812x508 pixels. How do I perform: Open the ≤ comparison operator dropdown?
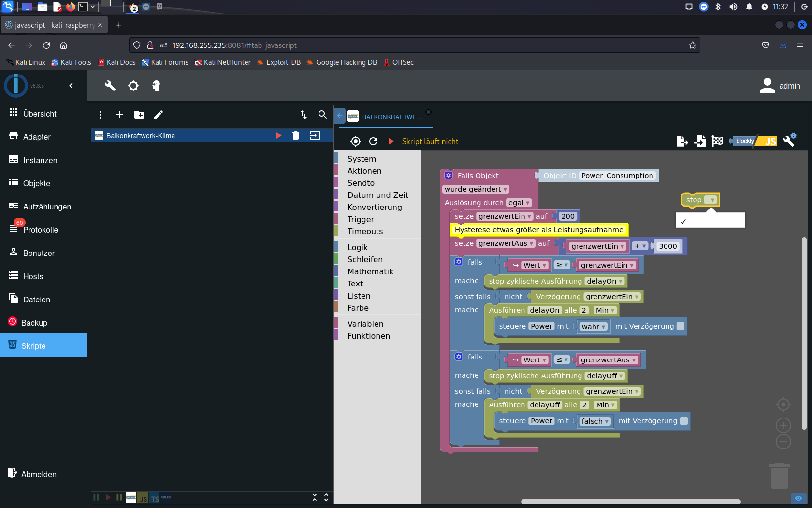pos(562,360)
